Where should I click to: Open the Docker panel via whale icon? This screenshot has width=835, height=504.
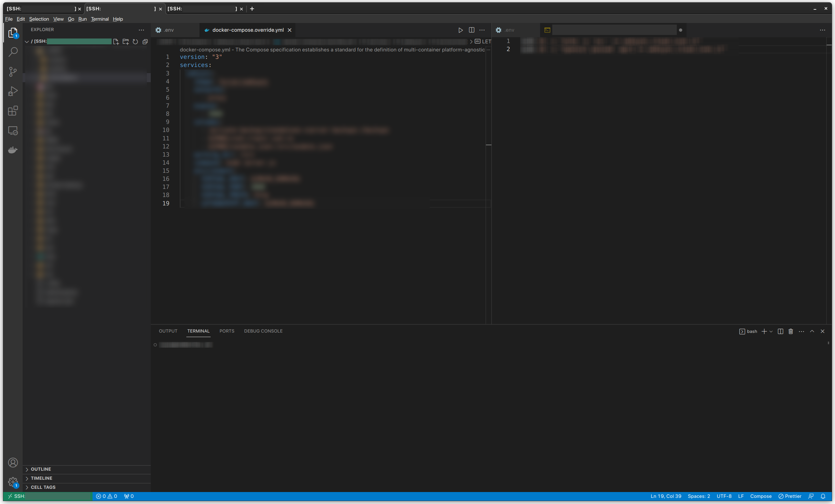13,150
